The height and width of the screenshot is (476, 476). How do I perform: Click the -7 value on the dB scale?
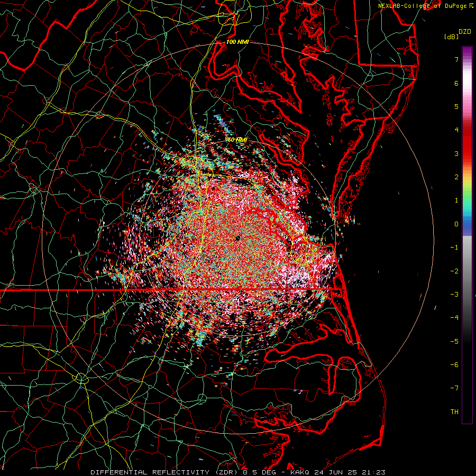point(454,388)
